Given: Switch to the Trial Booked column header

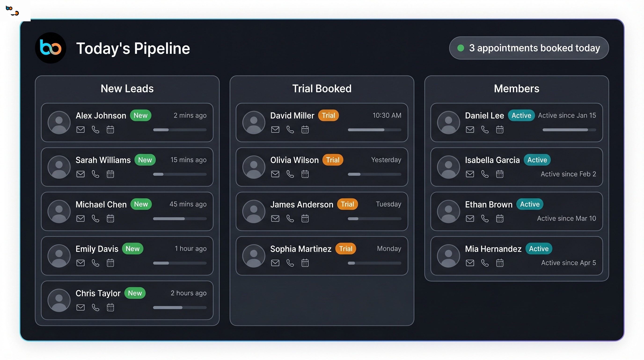Looking at the screenshot, I should (x=322, y=88).
